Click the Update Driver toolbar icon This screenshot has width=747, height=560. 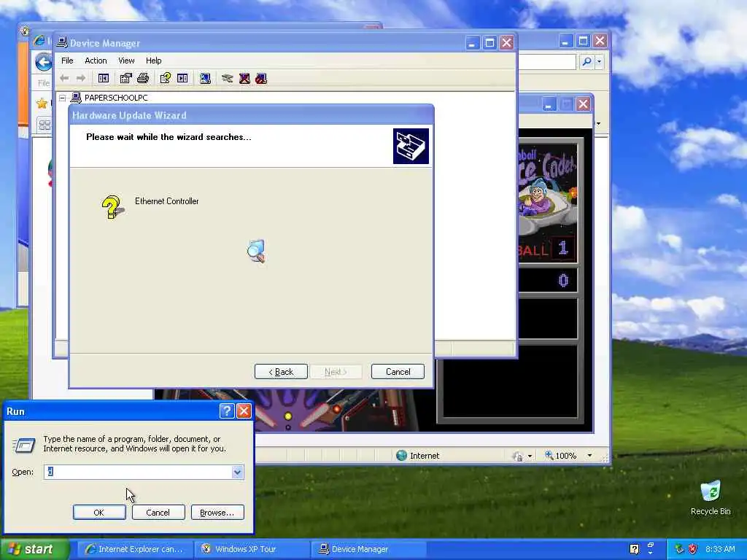point(228,78)
